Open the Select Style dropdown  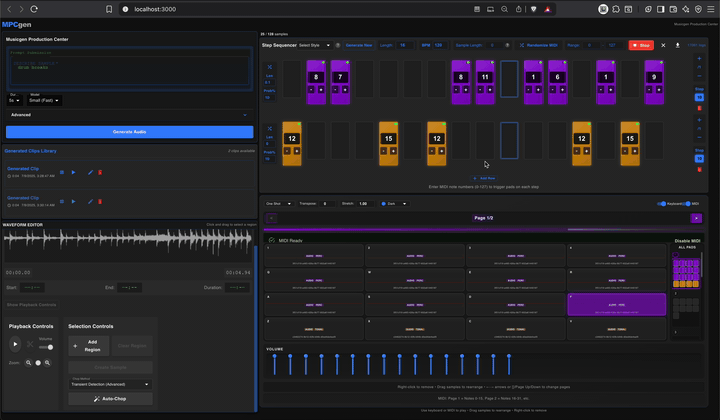tap(315, 45)
